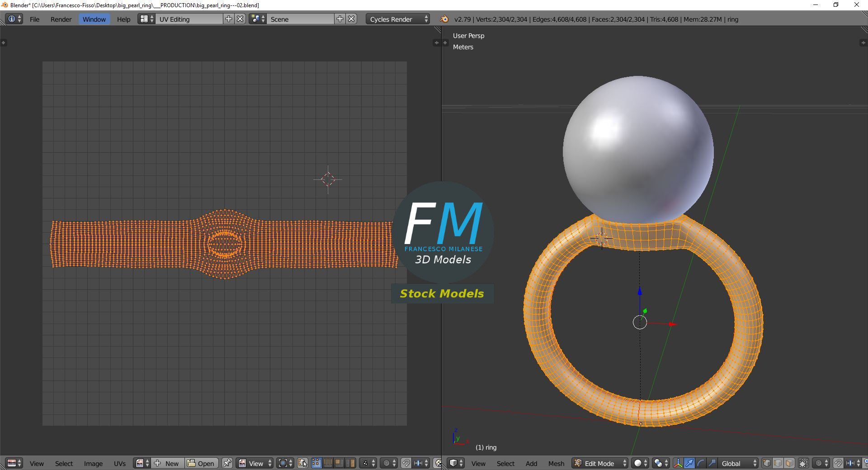
Task: Open the Help menu
Action: coord(123,19)
